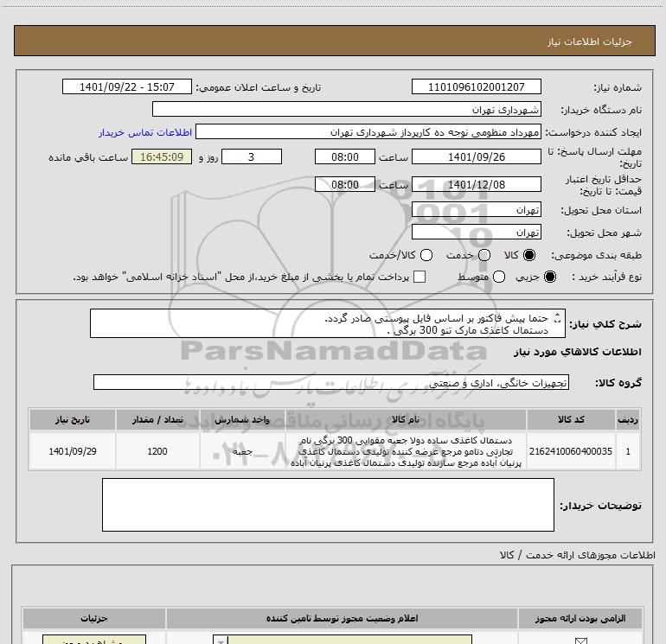Image resolution: width=666 pixels, height=644 pixels.
Task: Click the تعداد / مقدار column header
Action: 157,419
